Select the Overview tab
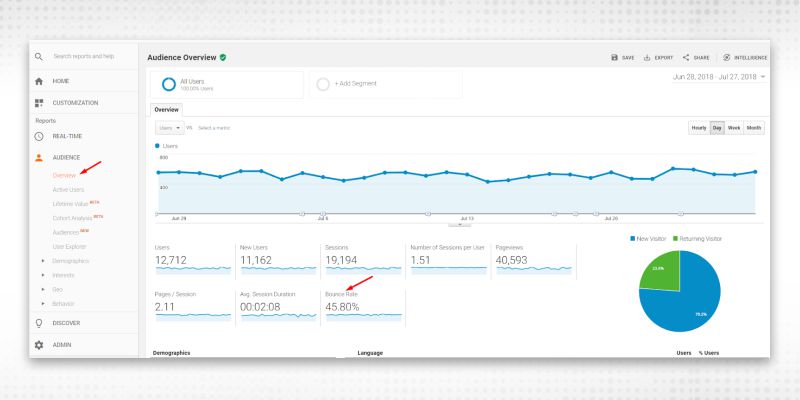Image resolution: width=800 pixels, height=400 pixels. pyautogui.click(x=166, y=110)
